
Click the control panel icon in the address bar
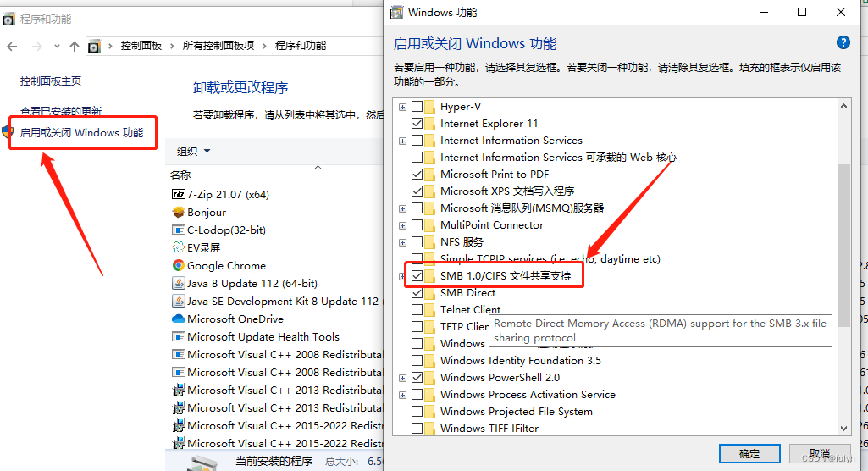(94, 47)
